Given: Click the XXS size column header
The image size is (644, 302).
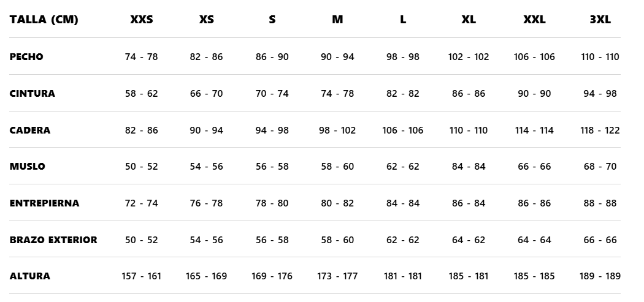Looking at the screenshot, I should tap(141, 20).
